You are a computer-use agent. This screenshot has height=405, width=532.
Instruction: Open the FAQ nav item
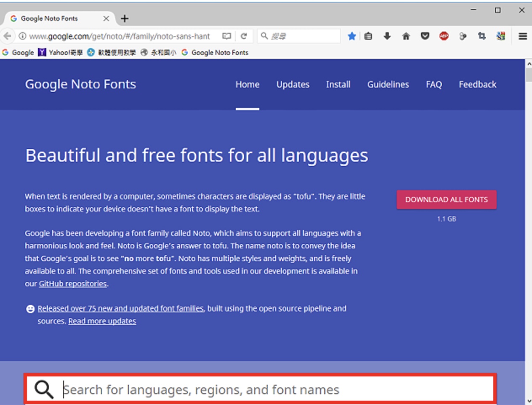434,84
